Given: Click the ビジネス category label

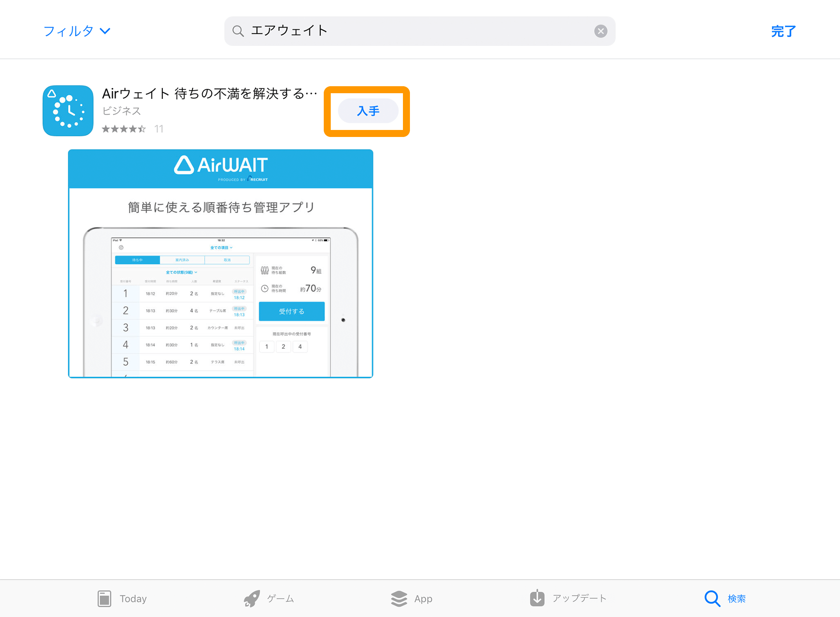Looking at the screenshot, I should coord(122,111).
